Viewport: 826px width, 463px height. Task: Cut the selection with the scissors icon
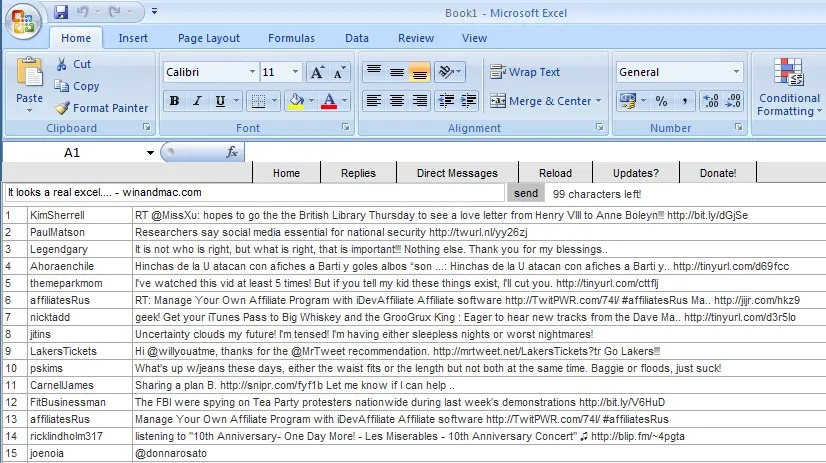[x=74, y=64]
